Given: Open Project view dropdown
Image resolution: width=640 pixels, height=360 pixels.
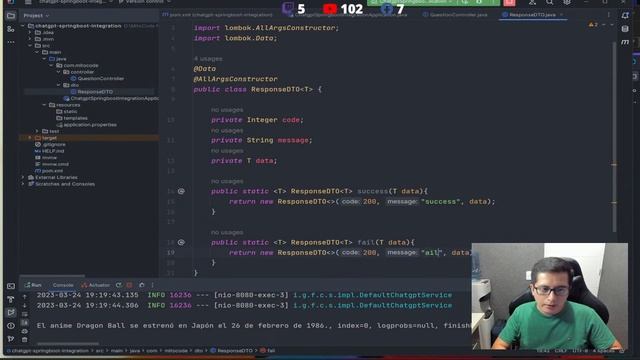Looking at the screenshot, I should tap(36, 16).
